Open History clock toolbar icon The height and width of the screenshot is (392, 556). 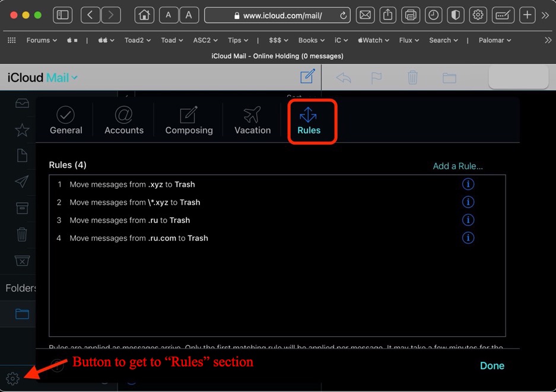[433, 15]
